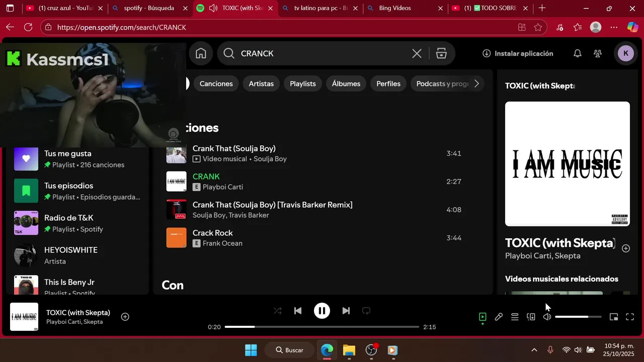This screenshot has height=362, width=644.
Task: Switch to Bing Vídeos tab
Action: (406, 8)
